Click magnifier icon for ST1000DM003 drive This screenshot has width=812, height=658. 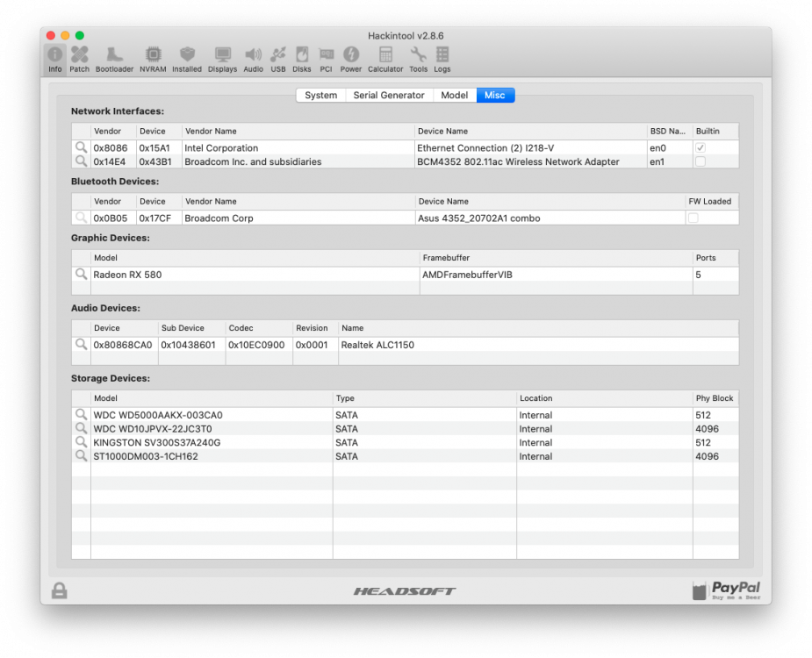[81, 455]
